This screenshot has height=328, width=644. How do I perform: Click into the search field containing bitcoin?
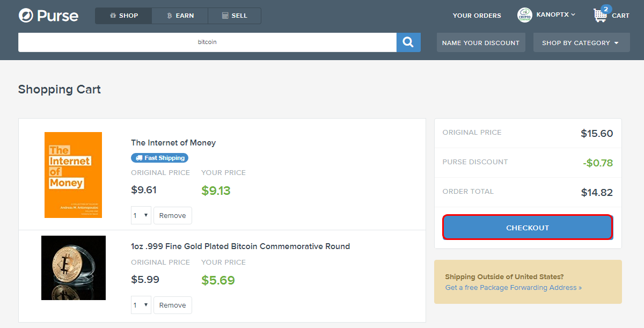point(207,42)
